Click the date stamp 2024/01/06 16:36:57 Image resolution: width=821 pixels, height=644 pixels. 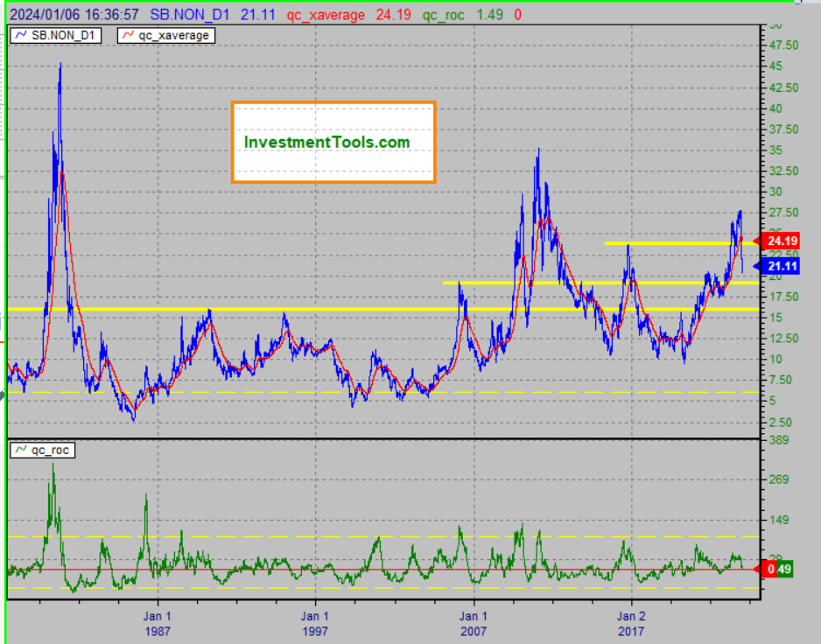pos(74,15)
